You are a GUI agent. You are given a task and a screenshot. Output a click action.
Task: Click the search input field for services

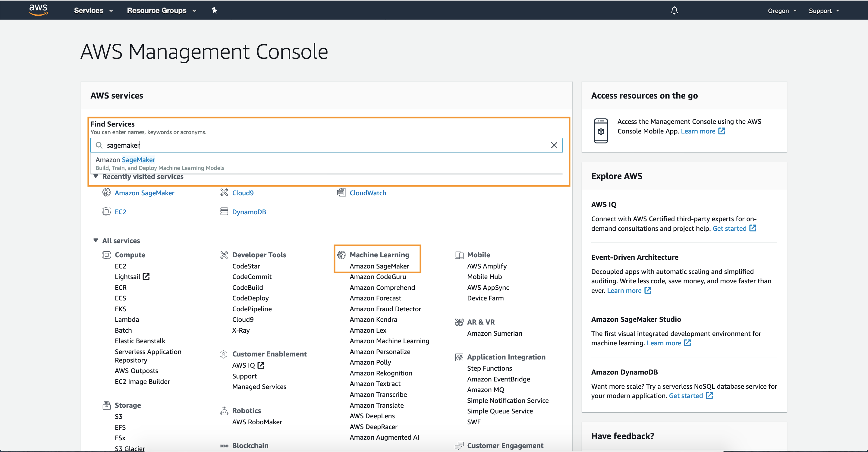[x=327, y=145]
